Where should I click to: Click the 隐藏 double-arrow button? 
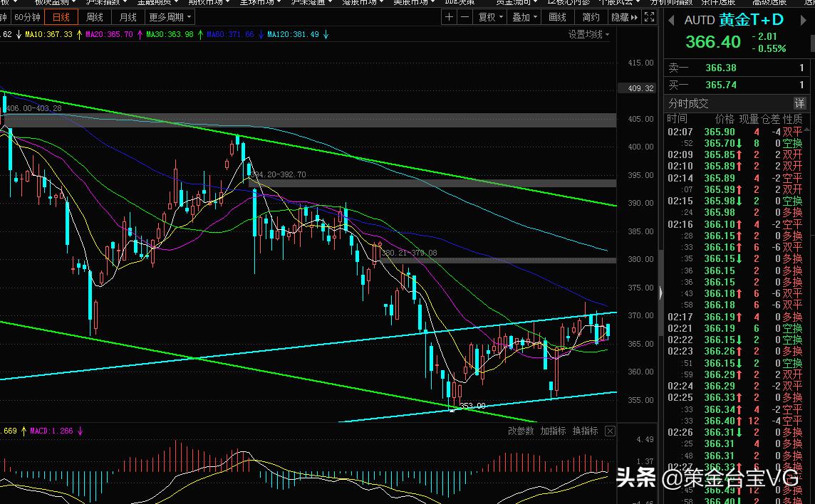(x=624, y=17)
